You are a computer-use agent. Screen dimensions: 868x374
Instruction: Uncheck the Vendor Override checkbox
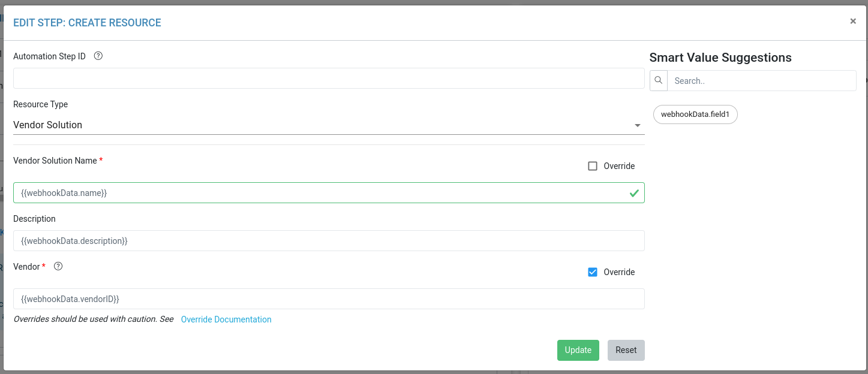(593, 272)
